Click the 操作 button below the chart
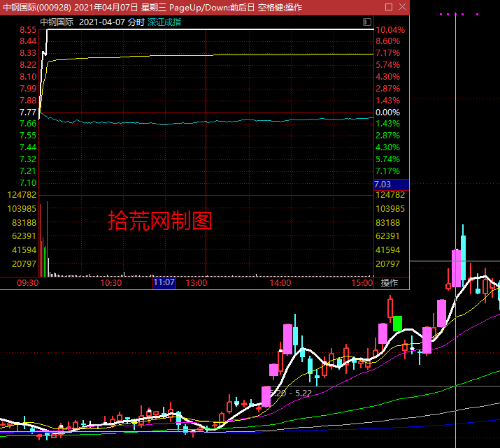The image size is (500, 448). pyautogui.click(x=389, y=283)
